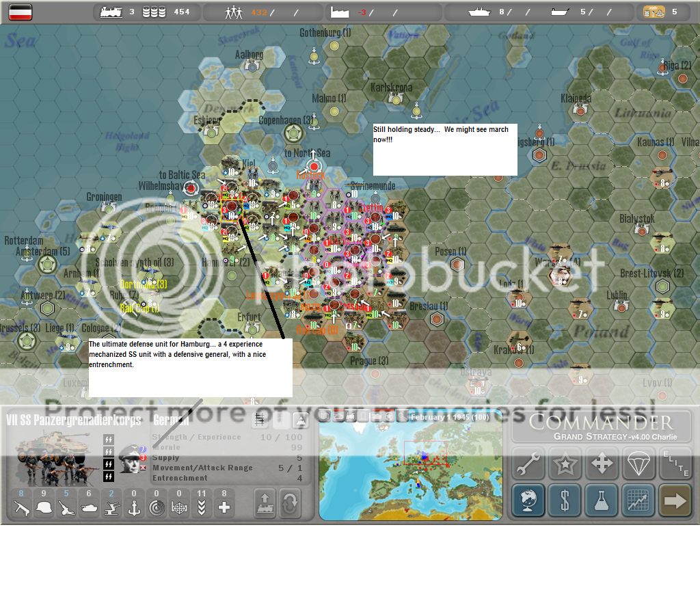Open the dollar purchase screen

click(x=565, y=500)
